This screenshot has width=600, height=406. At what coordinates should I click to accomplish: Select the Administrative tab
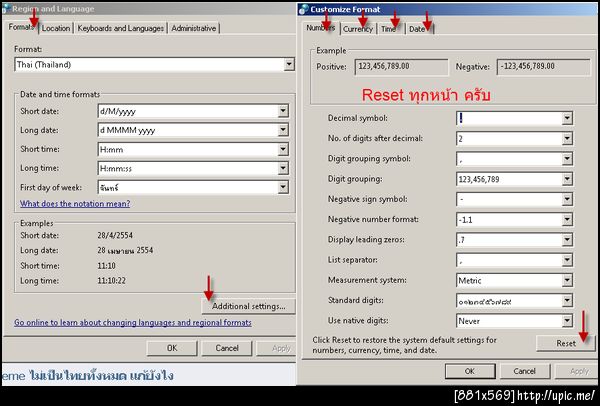[194, 28]
